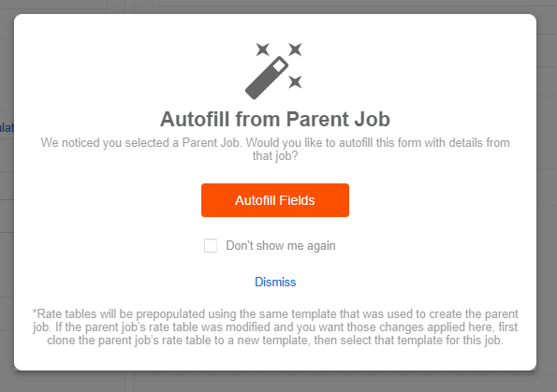This screenshot has height=392, width=557.
Task: Click the magic wand autofill icon
Action: pos(273,71)
